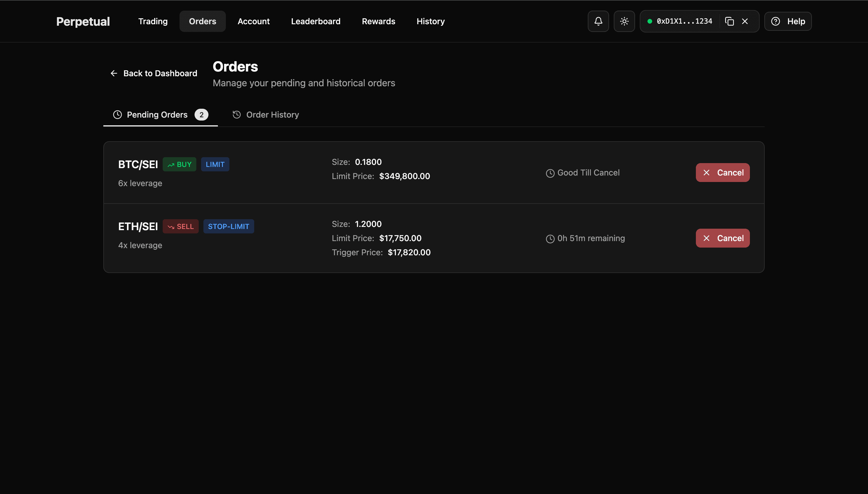Select the Orders nav item

coord(202,21)
